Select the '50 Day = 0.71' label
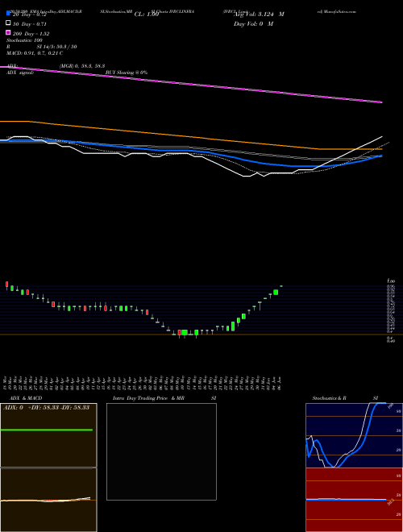 (30, 24)
